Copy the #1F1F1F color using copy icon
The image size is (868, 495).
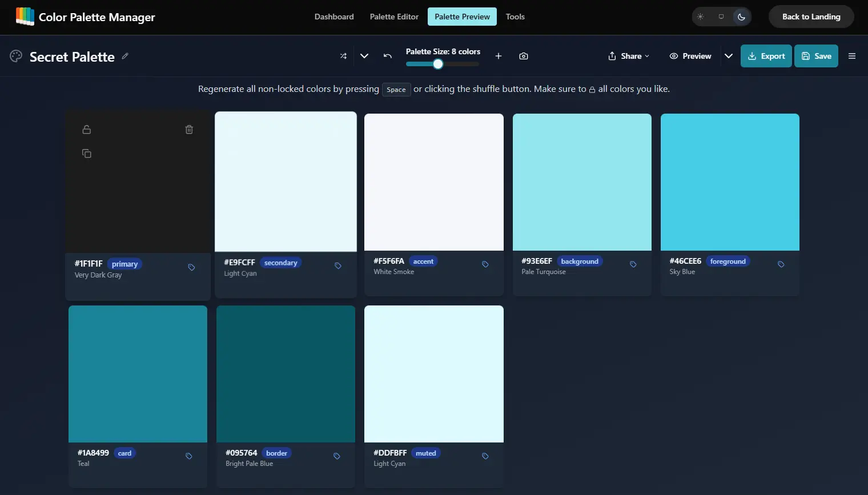click(87, 154)
